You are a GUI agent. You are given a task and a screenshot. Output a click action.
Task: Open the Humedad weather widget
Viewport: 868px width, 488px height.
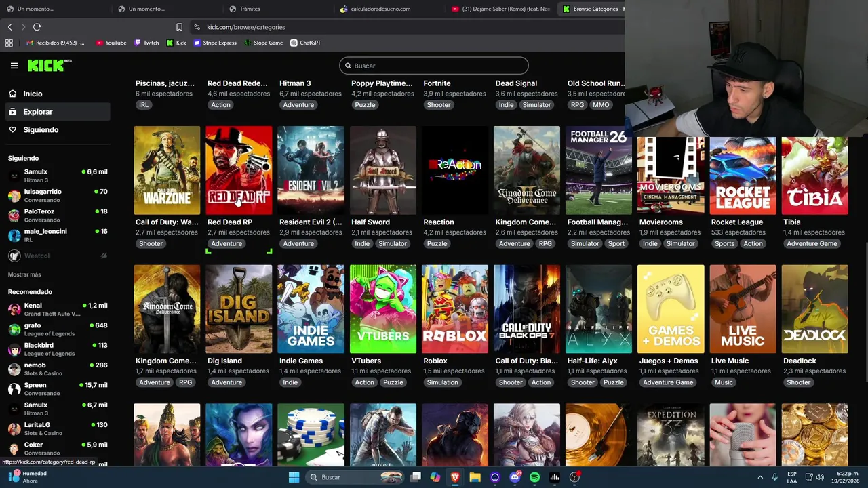pyautogui.click(x=28, y=477)
